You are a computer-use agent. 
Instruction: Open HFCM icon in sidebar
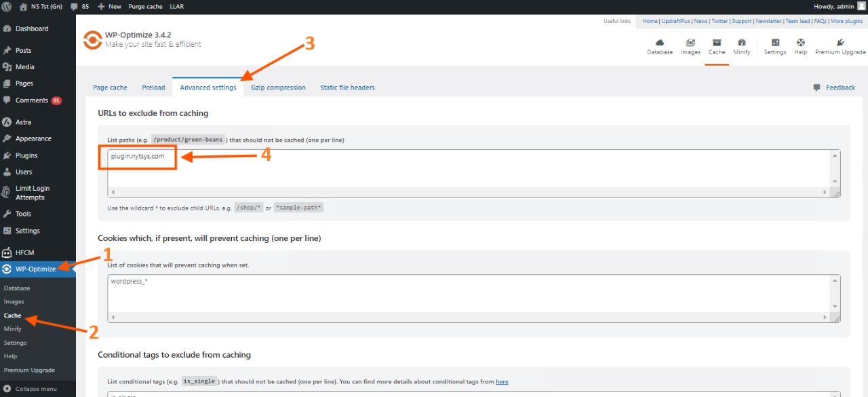point(7,252)
